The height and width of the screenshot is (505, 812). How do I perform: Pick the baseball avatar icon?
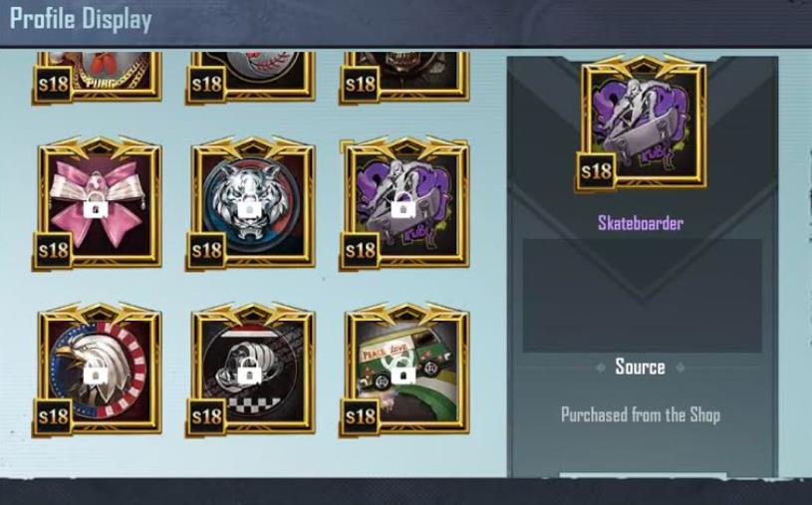click(251, 77)
